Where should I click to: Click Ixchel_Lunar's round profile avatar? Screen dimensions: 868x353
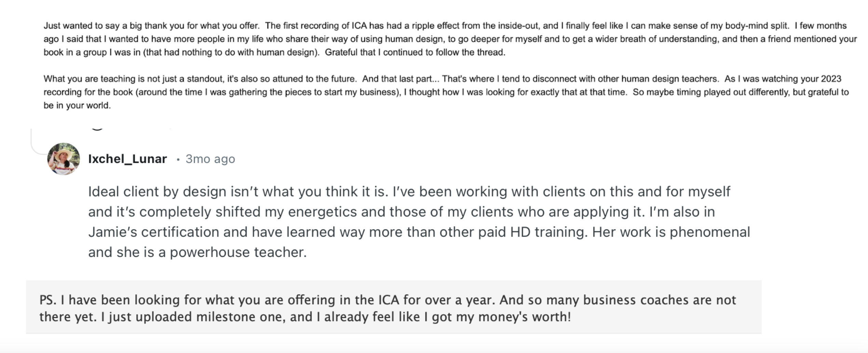(64, 159)
